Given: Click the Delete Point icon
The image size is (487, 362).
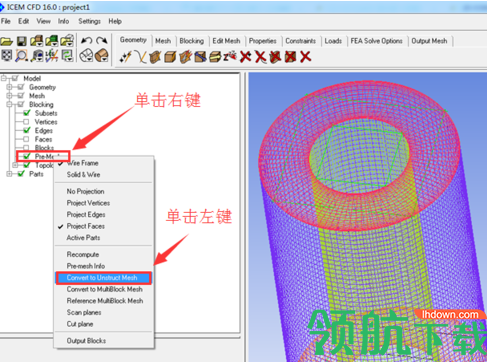Looking at the screenshot, I should tap(246, 57).
